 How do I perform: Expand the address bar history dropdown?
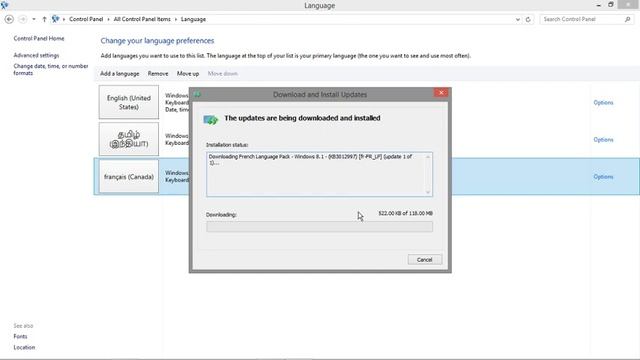518,19
